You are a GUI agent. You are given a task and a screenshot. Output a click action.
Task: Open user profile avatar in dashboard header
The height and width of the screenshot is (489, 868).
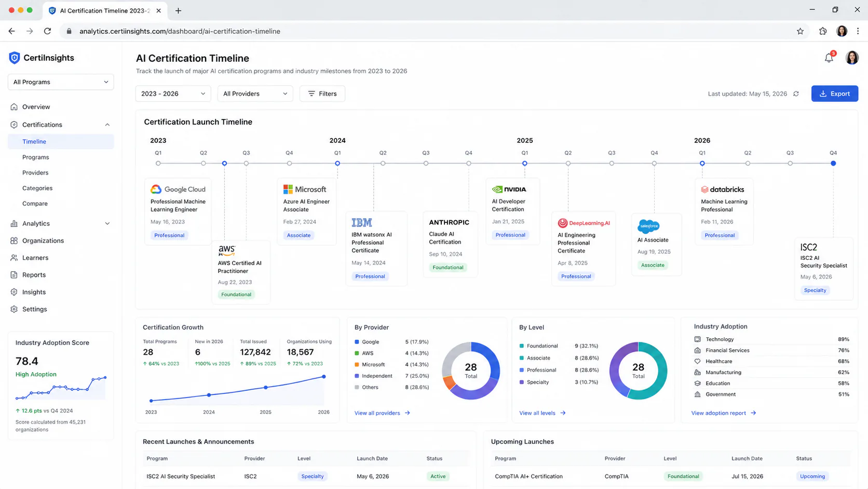pos(852,58)
